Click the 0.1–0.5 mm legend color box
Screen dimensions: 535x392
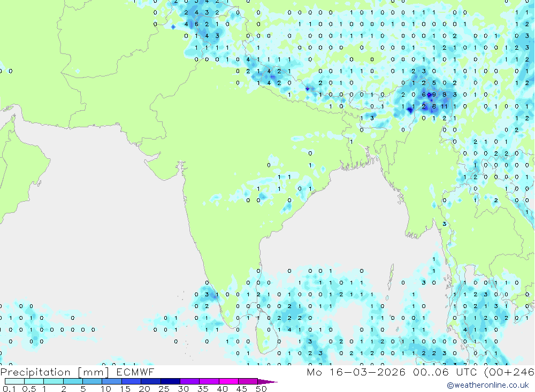coord(14,381)
